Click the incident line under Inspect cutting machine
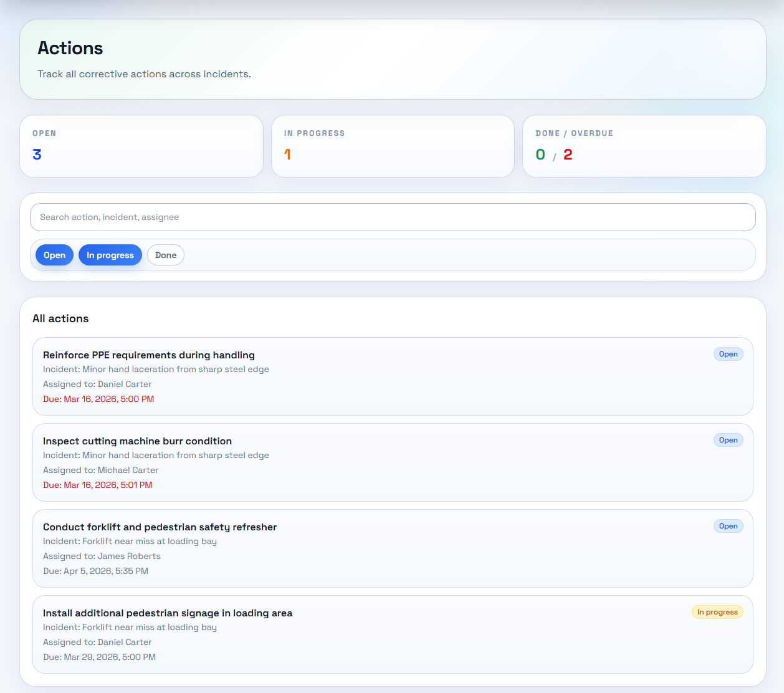The height and width of the screenshot is (693, 784). 156,455
